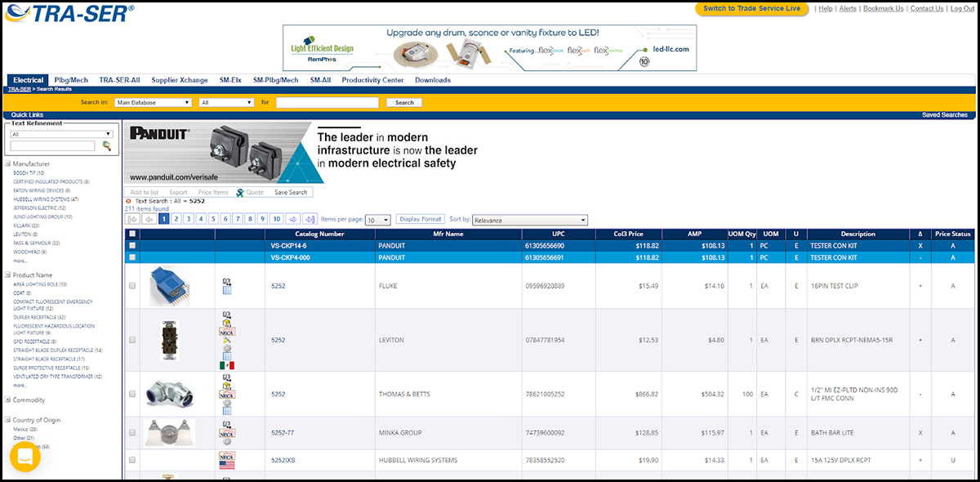This screenshot has height=482, width=980.
Task: Open the Productivity Center tab
Action: pos(372,80)
